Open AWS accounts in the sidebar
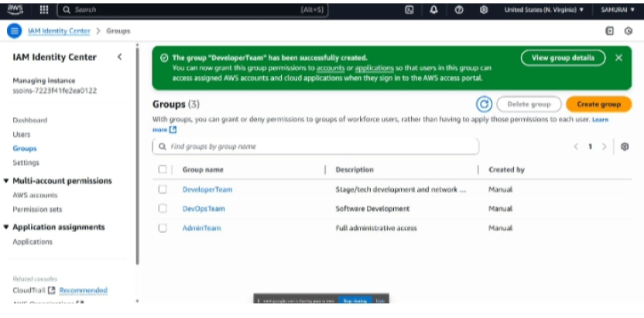 (x=35, y=195)
